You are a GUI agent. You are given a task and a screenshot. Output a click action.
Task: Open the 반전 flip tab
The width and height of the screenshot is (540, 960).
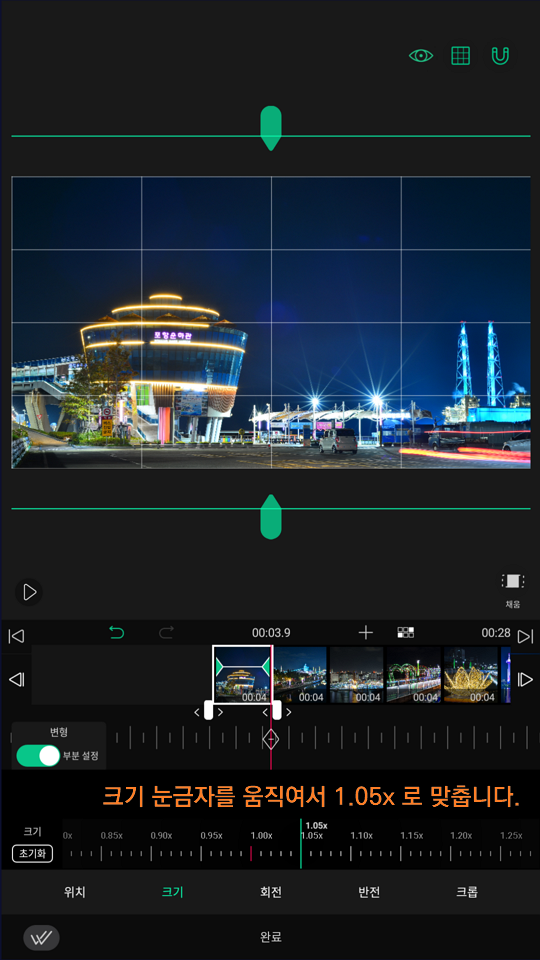pyautogui.click(x=369, y=892)
